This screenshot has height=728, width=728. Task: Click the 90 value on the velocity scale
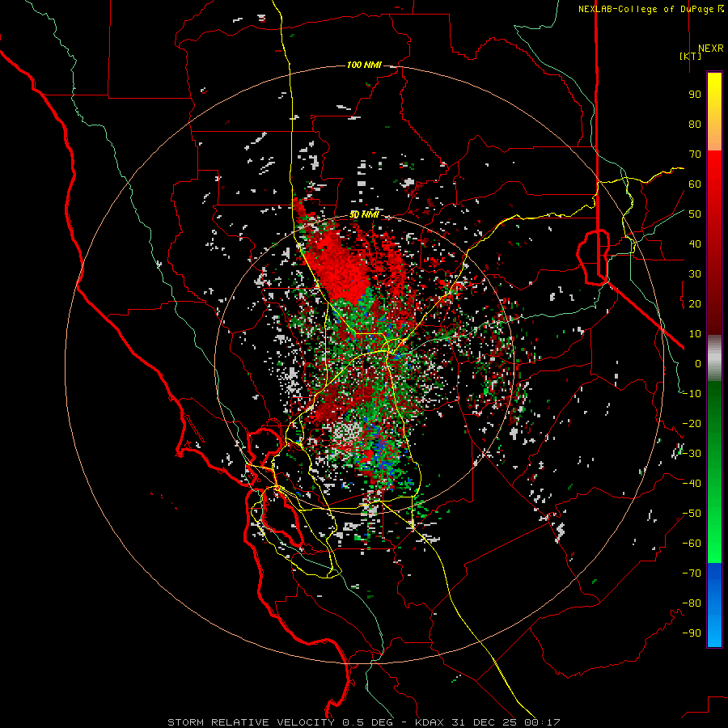tap(695, 95)
